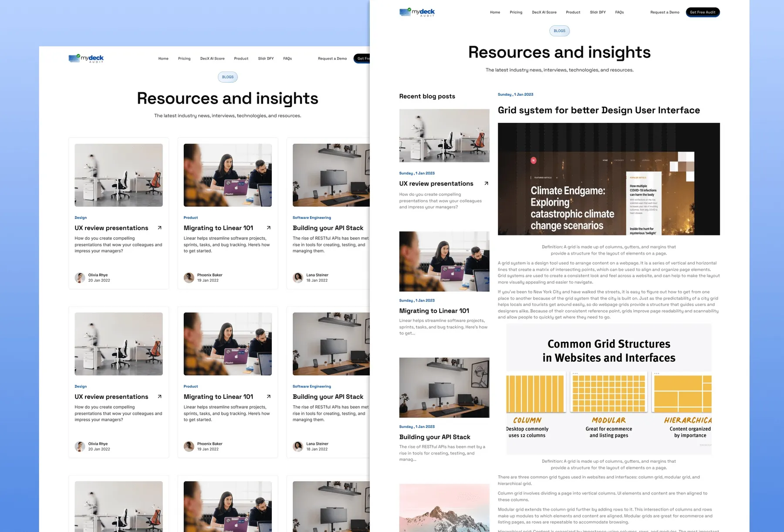Click Common Grid Structures infographic image

(609, 389)
